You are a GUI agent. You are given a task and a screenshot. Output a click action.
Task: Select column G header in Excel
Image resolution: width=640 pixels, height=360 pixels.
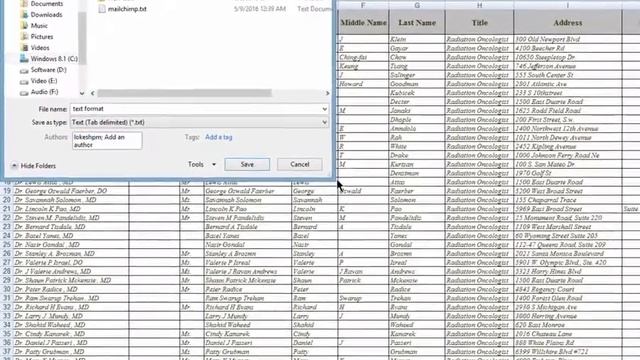417,5
